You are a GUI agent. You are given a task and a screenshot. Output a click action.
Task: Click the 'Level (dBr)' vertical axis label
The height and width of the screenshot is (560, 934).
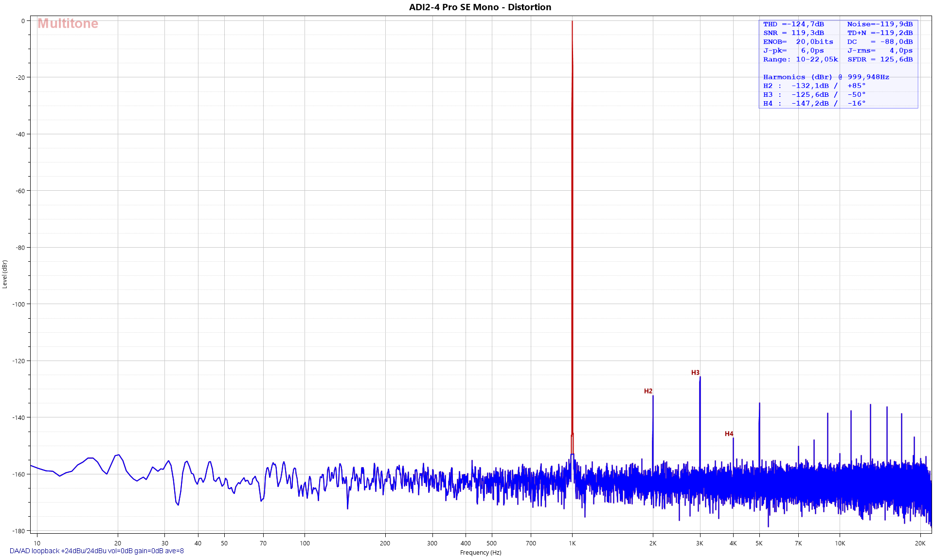click(5, 274)
